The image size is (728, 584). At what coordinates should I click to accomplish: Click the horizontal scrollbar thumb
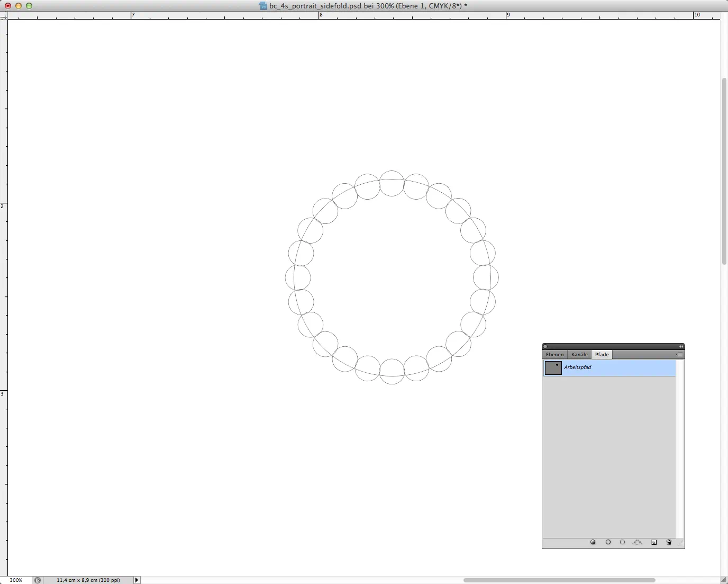click(559, 580)
